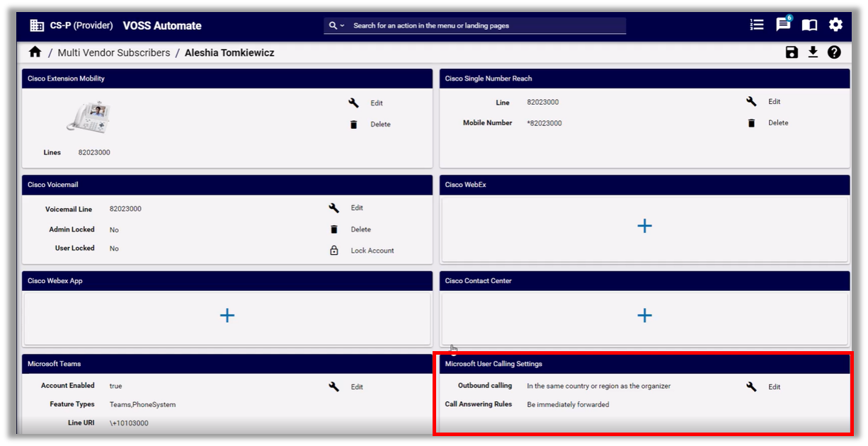Add Cisco Webex App with plus icon
This screenshot has width=868, height=446.
(x=227, y=316)
